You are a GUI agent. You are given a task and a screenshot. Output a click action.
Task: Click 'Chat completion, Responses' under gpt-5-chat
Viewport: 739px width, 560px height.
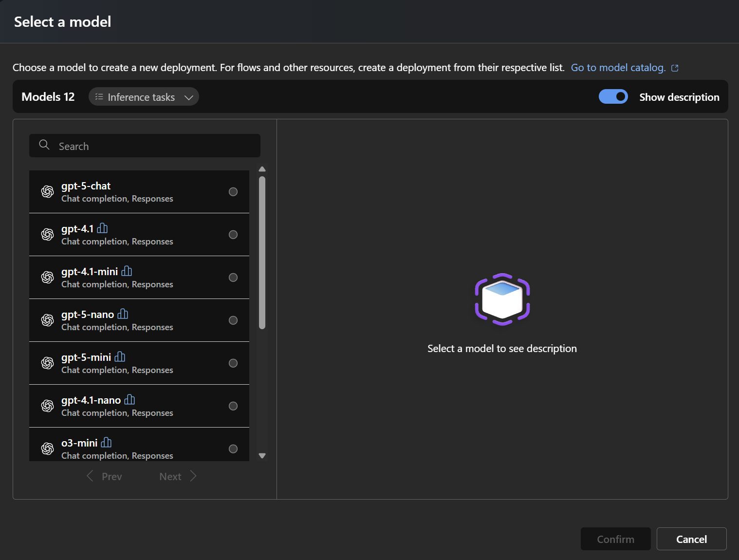click(x=117, y=199)
